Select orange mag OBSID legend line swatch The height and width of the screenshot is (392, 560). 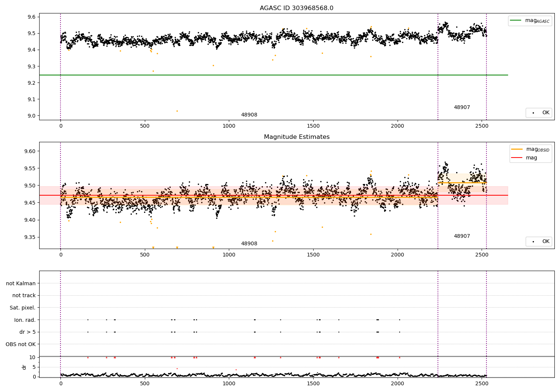517,149
